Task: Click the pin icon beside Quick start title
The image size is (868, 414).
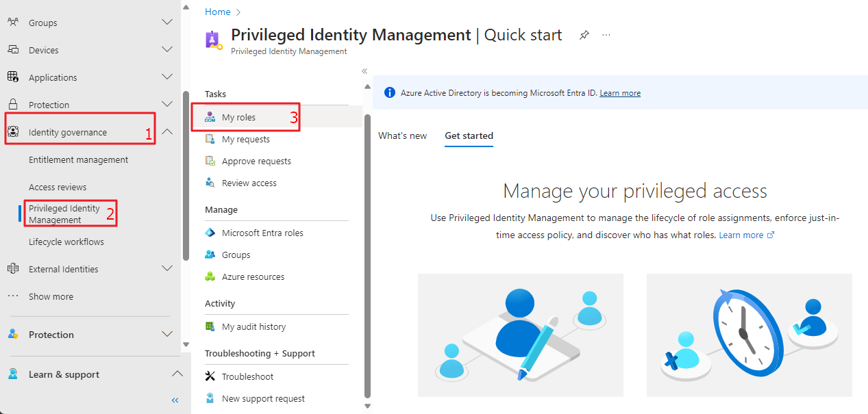Action: coord(584,35)
